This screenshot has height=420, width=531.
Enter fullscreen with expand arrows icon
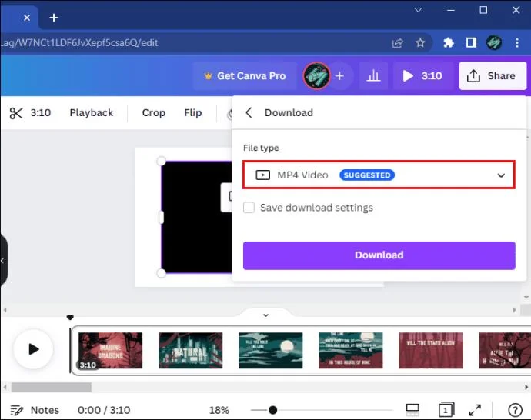pos(475,410)
